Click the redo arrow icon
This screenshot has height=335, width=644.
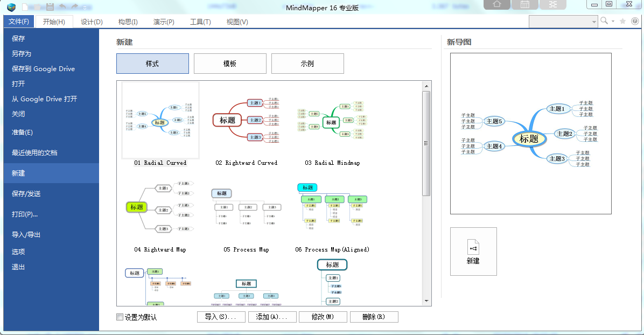[75, 6]
